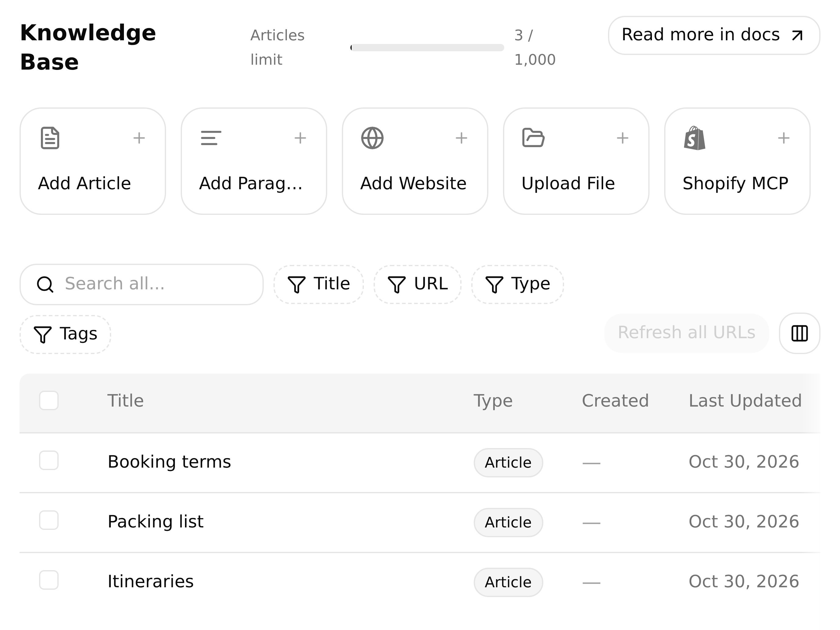Open the URL filter

pos(417,284)
